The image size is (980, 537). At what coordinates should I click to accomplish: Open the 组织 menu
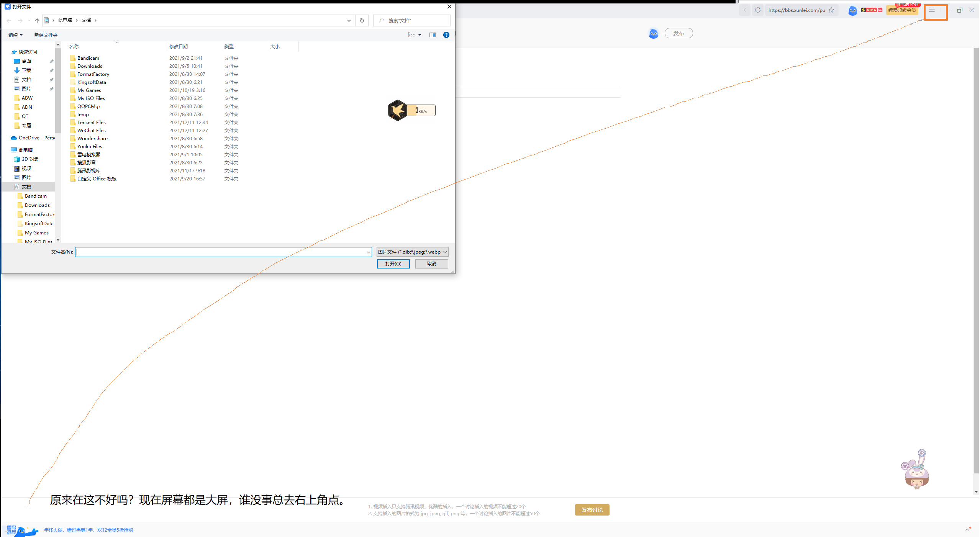tap(15, 35)
